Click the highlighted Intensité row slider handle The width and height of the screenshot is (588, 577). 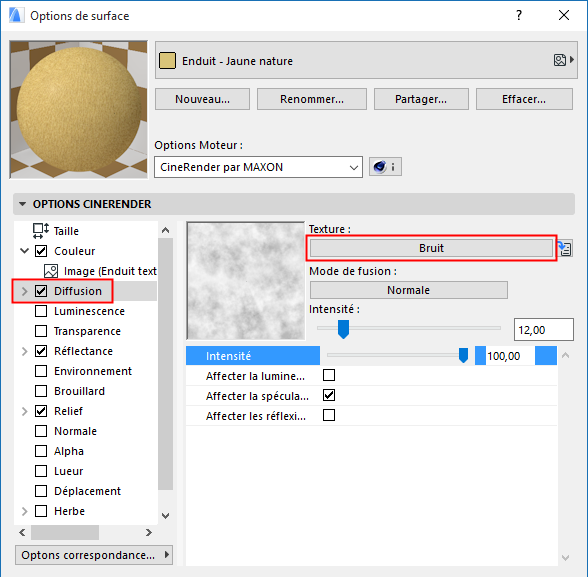click(x=464, y=355)
